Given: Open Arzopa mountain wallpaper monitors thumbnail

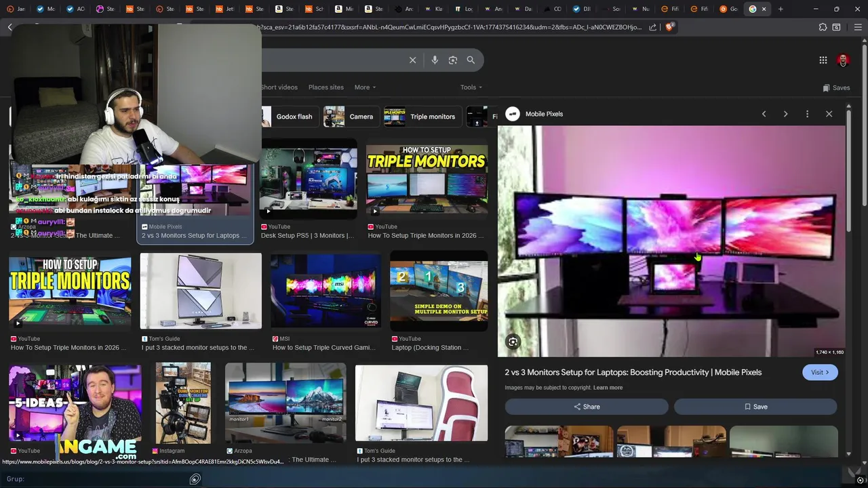Looking at the screenshot, I should 285,403.
